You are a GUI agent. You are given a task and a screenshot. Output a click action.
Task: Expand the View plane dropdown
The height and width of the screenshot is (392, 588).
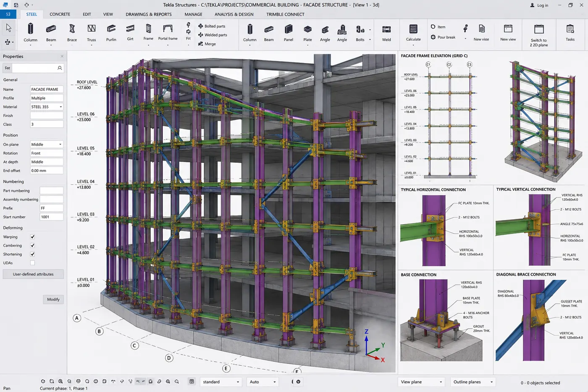click(x=421, y=382)
